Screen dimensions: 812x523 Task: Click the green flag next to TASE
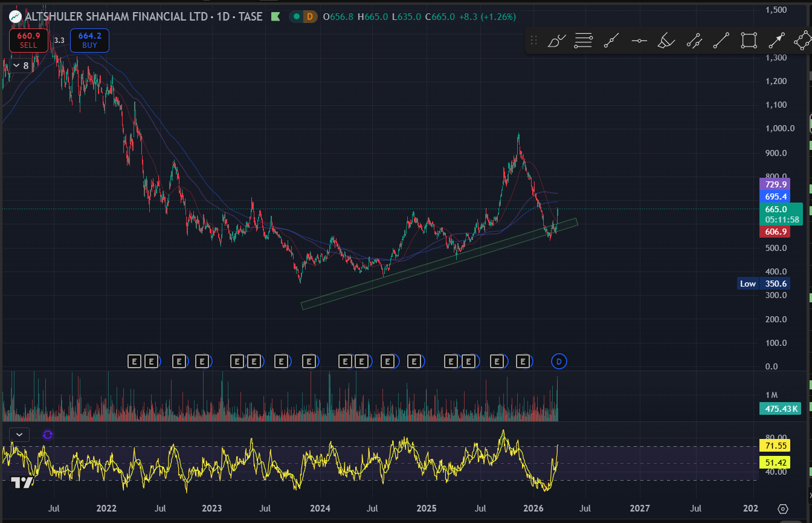275,17
